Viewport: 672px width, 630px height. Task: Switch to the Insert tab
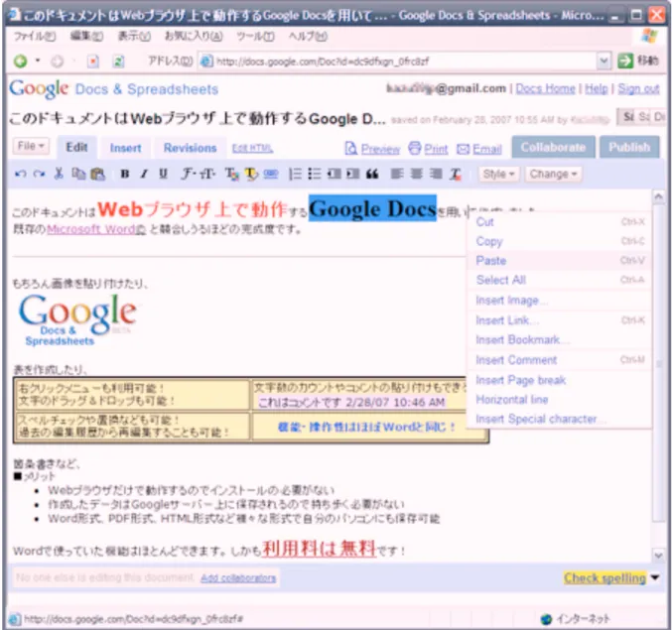[x=126, y=148]
